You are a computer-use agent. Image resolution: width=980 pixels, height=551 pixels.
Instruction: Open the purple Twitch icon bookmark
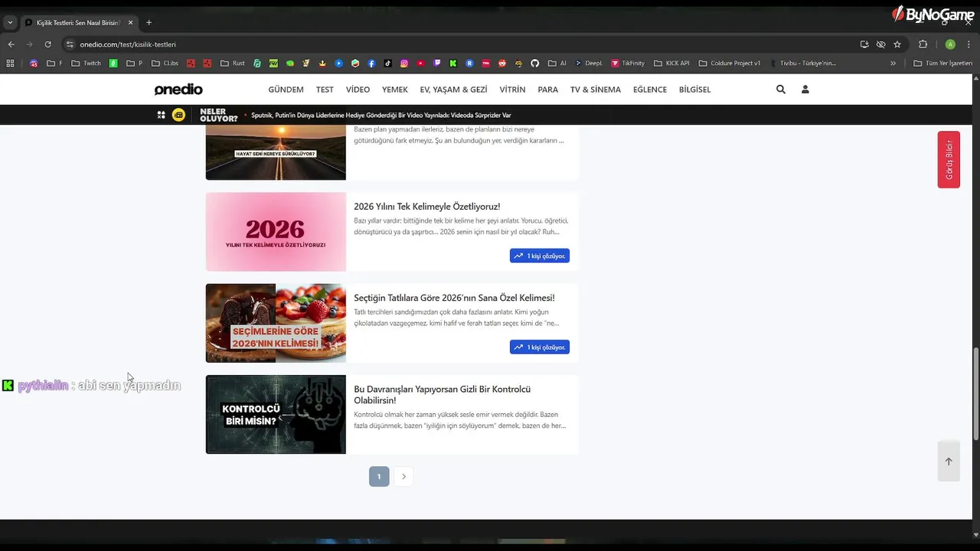coord(437,64)
